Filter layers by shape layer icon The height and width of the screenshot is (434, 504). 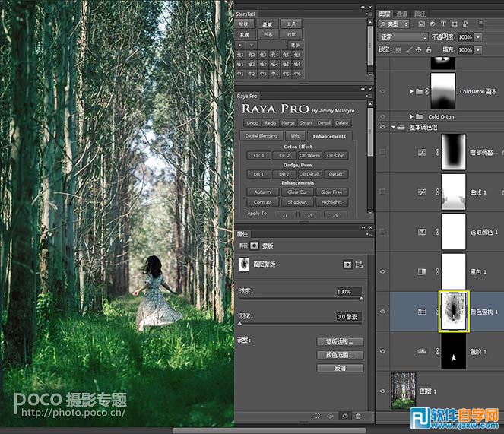(455, 24)
